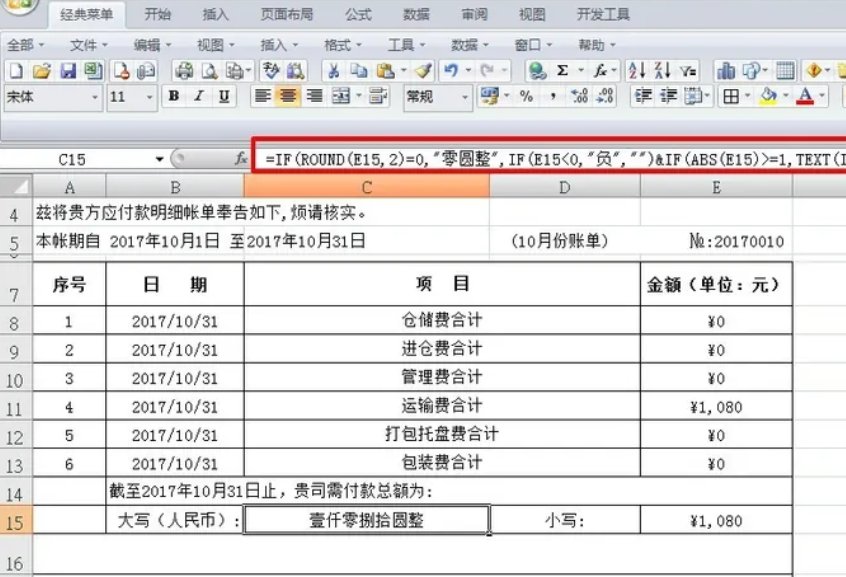Screen dimensions: 846x577
Task: Paste using the clipboard icon
Action: pyautogui.click(x=385, y=71)
